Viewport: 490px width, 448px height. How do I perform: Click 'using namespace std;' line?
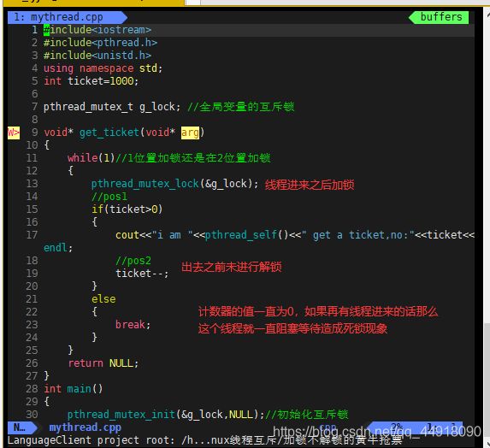click(x=103, y=68)
